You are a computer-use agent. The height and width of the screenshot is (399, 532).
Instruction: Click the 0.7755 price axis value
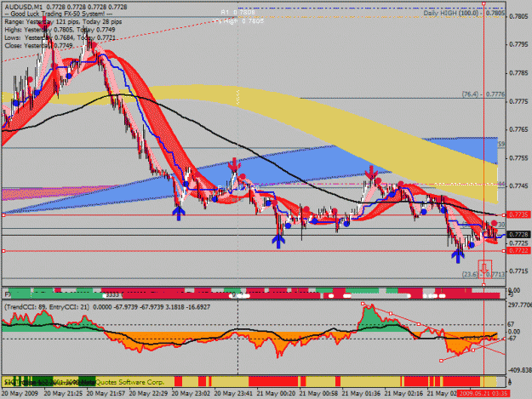tap(518, 157)
